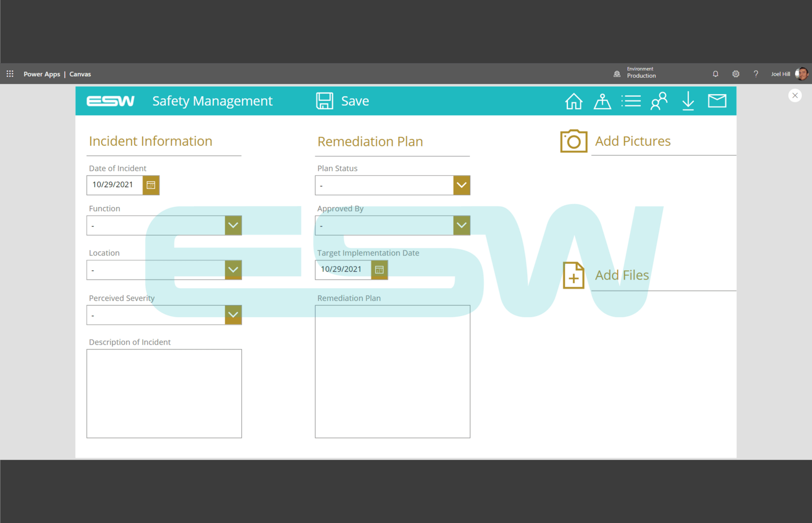
Task: Open the list view icon
Action: (x=631, y=101)
